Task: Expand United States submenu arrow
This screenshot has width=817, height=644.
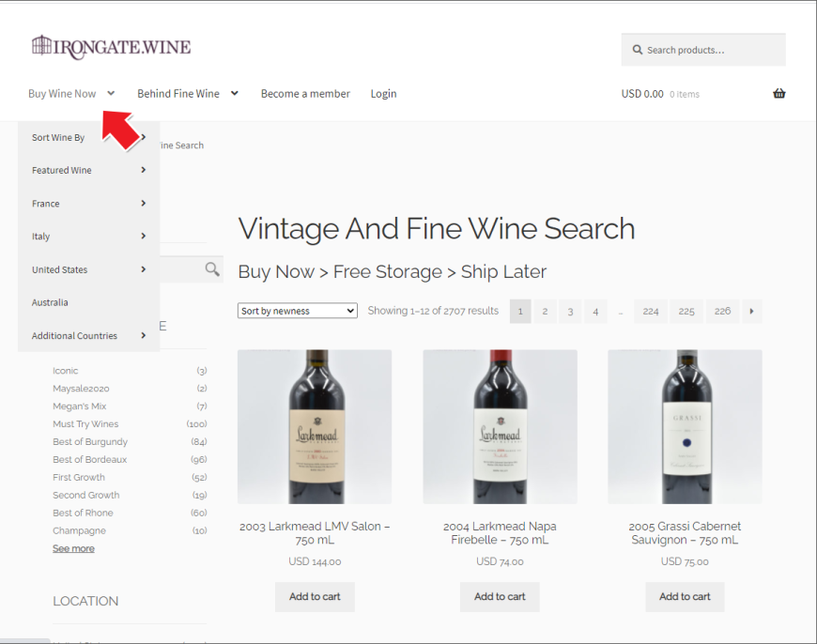Action: (144, 269)
